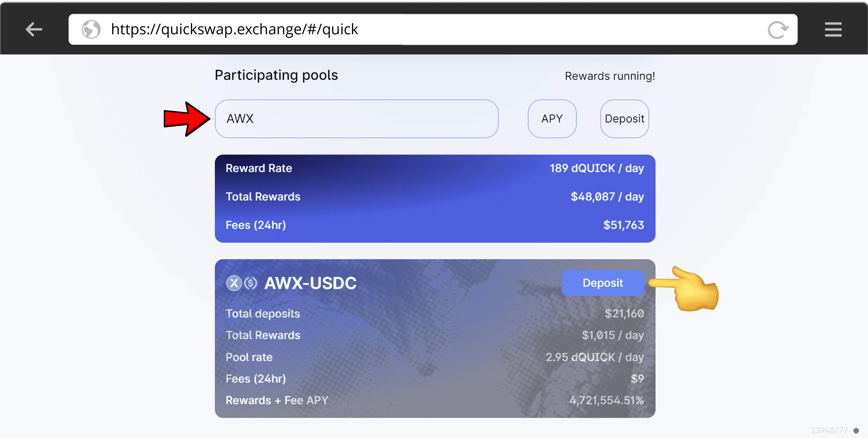Sort pools by Deposit filter
This screenshot has height=438, width=868.
624,119
